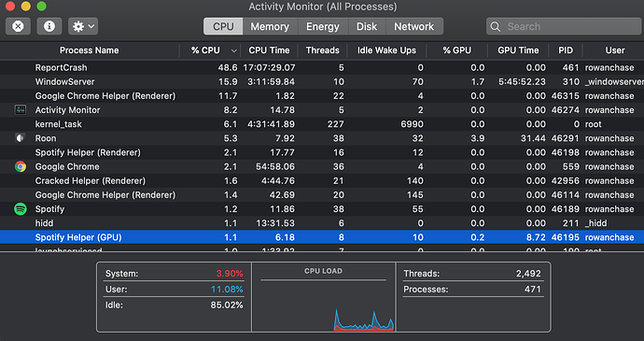Open the gear action menu

point(83,26)
